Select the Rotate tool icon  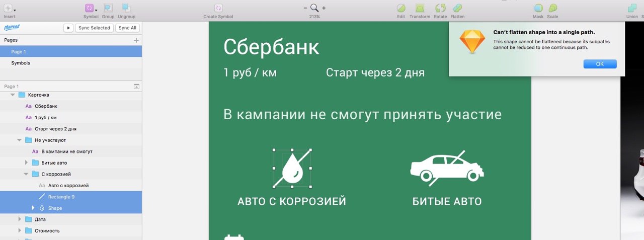tap(440, 8)
